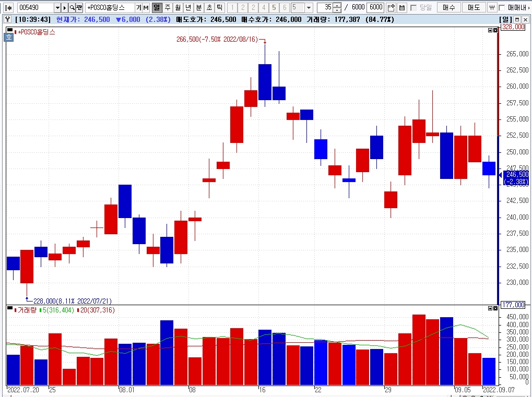
Task: Expand the stock code 005490 dropdown
Action: (x=57, y=7)
